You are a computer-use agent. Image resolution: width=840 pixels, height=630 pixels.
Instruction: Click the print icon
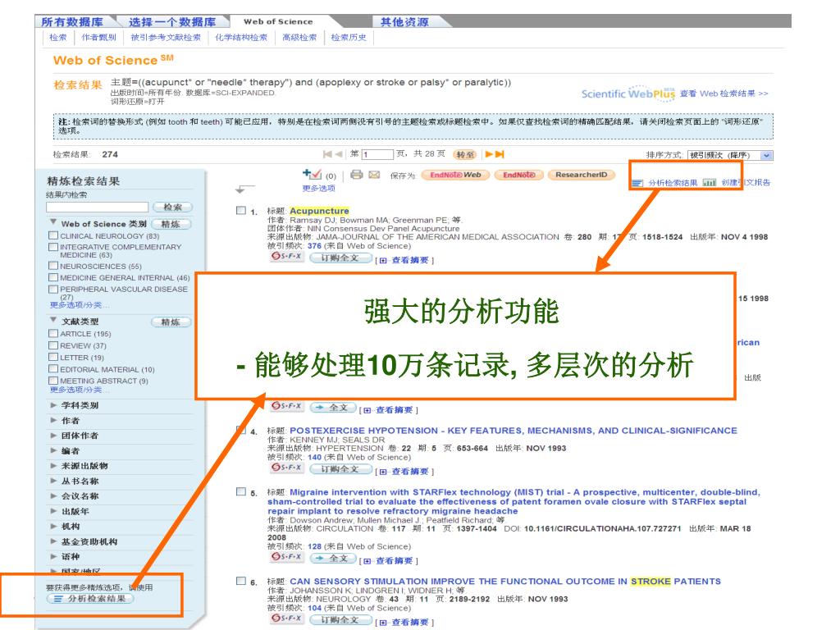coord(356,175)
